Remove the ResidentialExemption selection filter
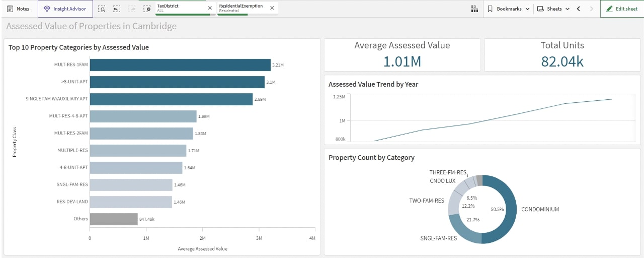The height and width of the screenshot is (258, 644). point(272,8)
